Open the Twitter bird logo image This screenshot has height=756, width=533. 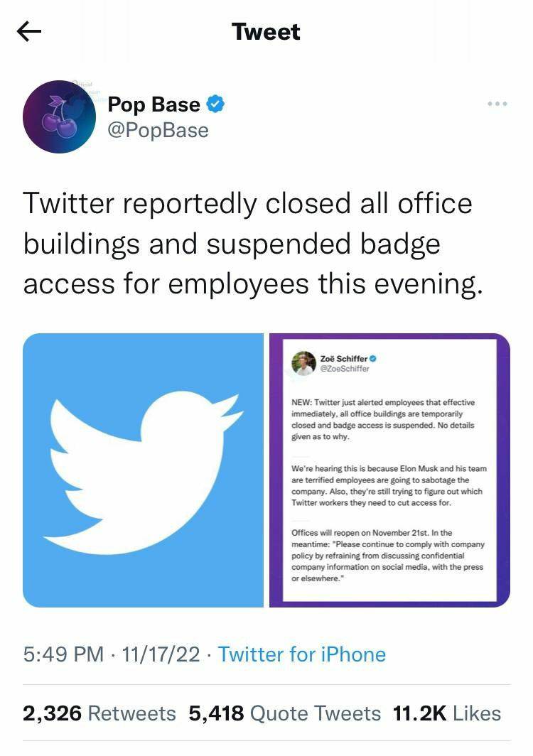[143, 470]
